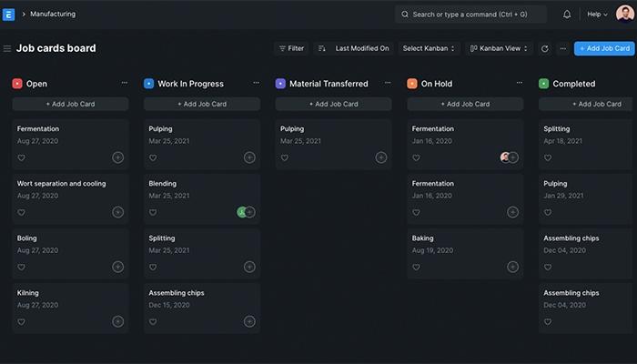
Task: Like the Work In Progress Splitting card
Action: coord(153,267)
